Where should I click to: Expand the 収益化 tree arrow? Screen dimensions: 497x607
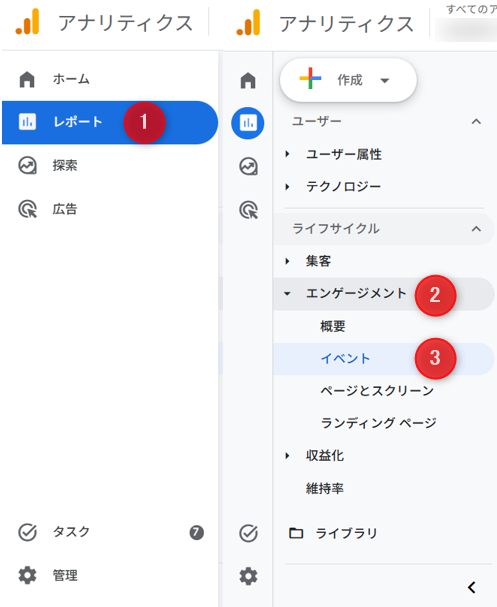coord(287,456)
